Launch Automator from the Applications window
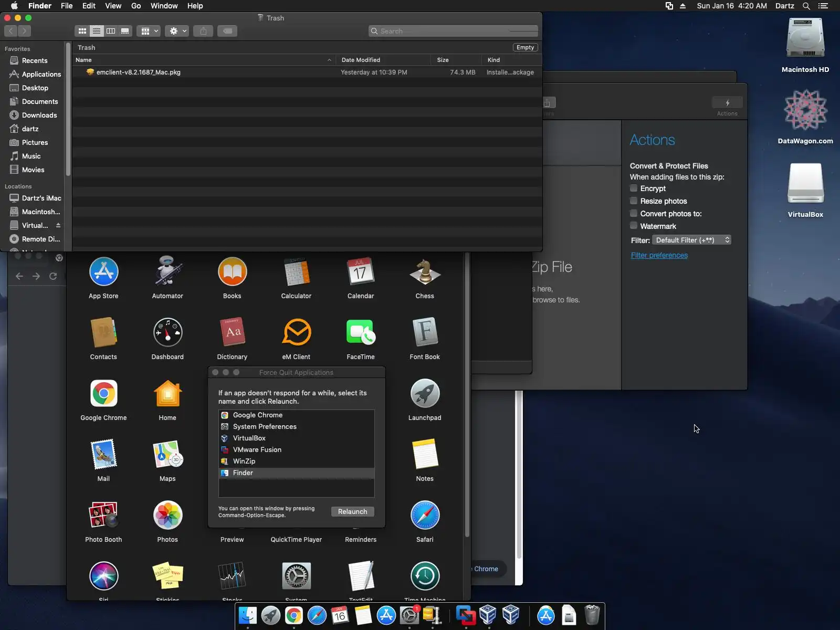This screenshot has width=840, height=630. click(x=167, y=272)
